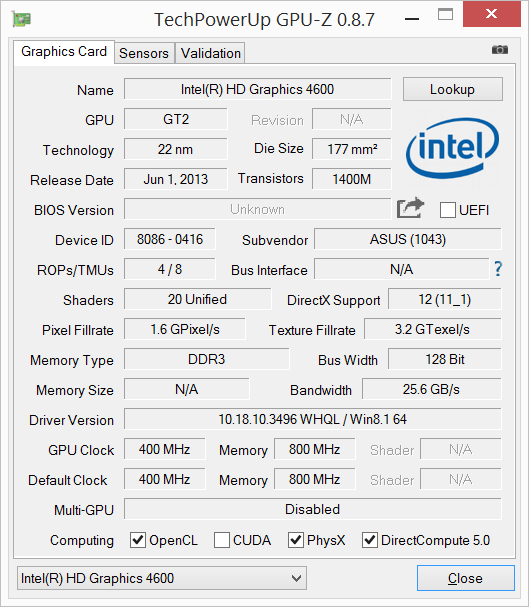Toggle the DirectCompute 5.0 checkbox
Viewport: 529px width, 607px height.
370,540
